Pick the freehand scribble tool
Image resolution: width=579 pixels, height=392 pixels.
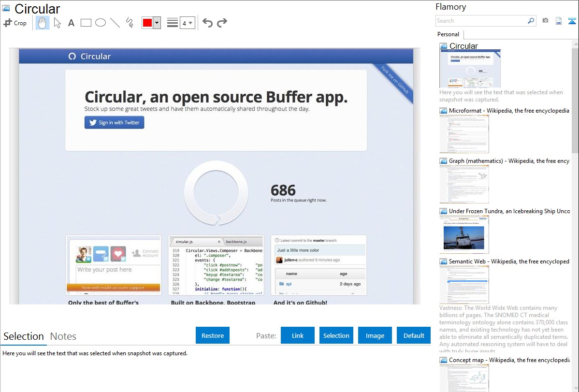(130, 23)
